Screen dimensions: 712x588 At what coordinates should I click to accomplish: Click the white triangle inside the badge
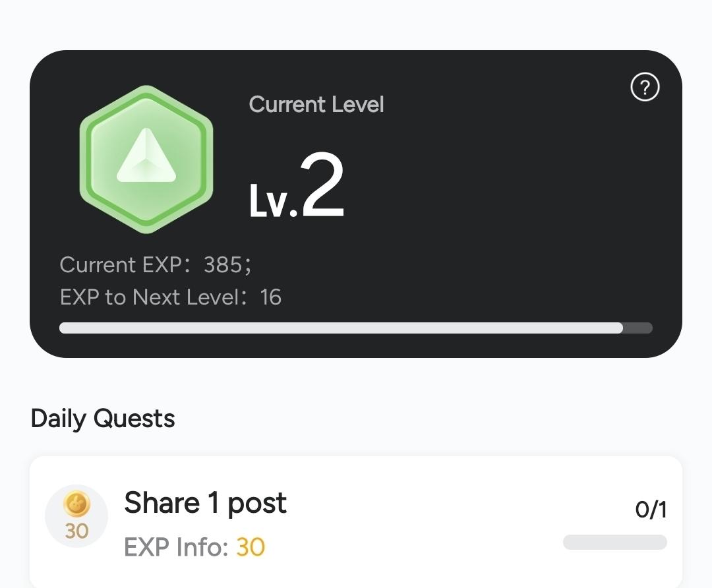[146, 158]
